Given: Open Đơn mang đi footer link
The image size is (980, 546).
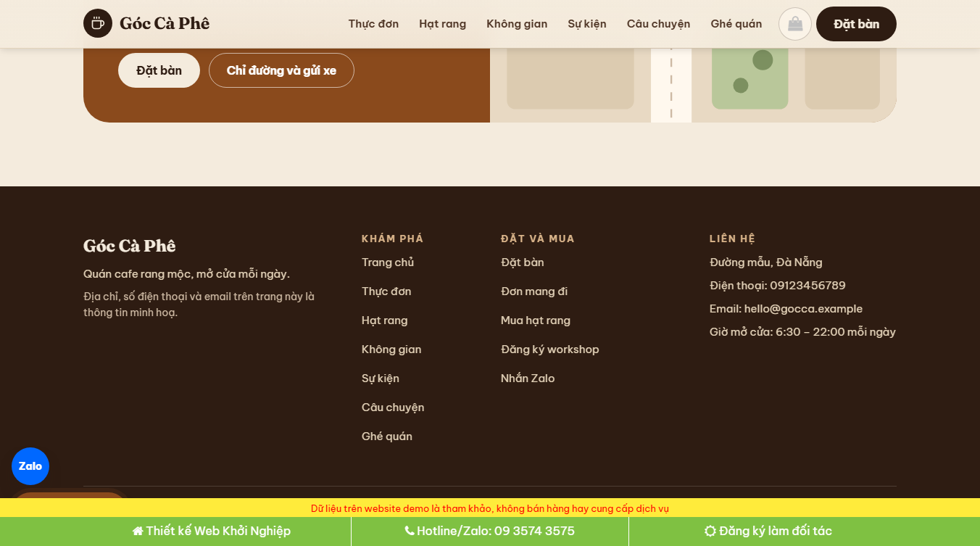Looking at the screenshot, I should tap(534, 291).
